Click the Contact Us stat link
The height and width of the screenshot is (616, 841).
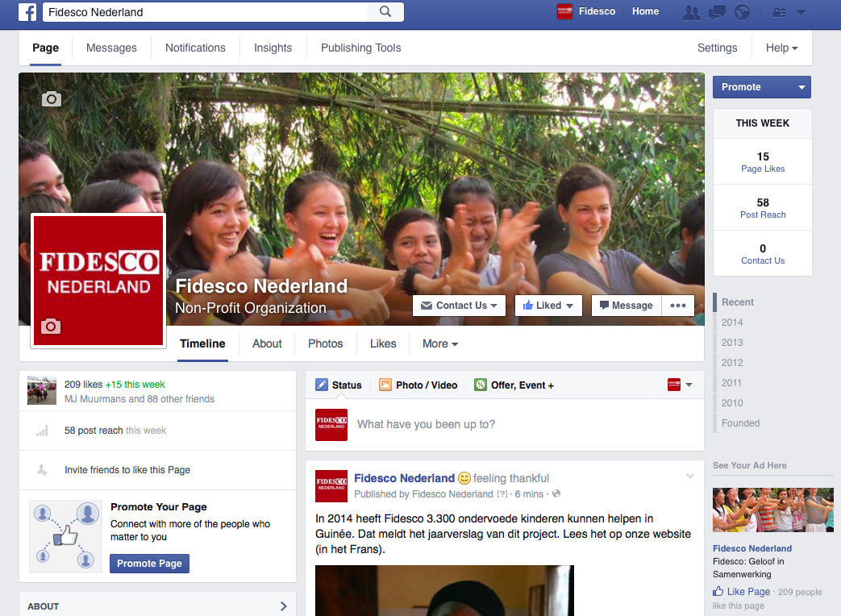(x=763, y=260)
